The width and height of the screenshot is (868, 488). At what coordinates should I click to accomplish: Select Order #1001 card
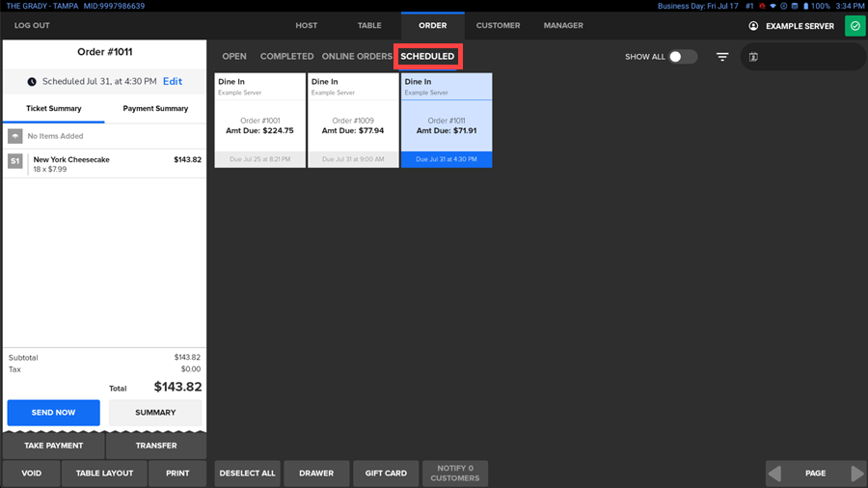click(x=260, y=120)
